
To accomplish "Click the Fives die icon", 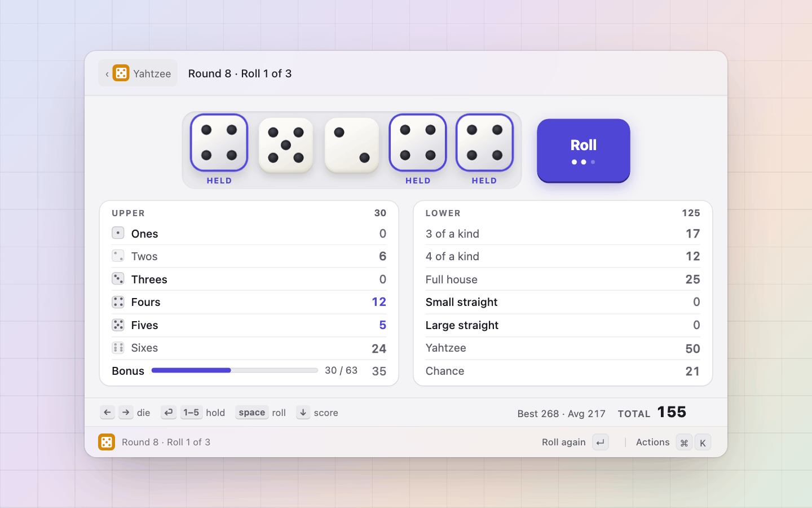I will 118,325.
